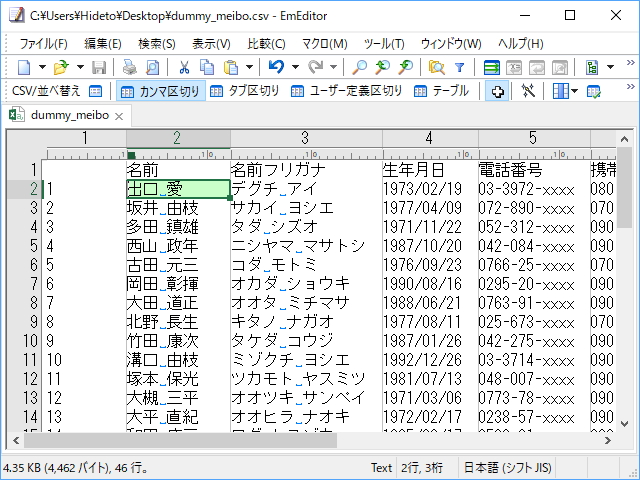Open the 比較(C) menu
Viewport: 640px width, 480px height.
coord(267,43)
